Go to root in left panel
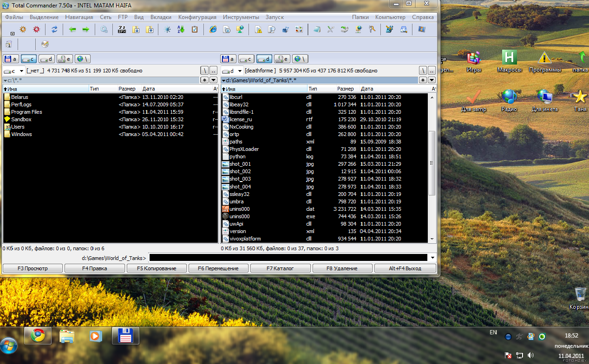This screenshot has width=589, height=364. [205, 71]
